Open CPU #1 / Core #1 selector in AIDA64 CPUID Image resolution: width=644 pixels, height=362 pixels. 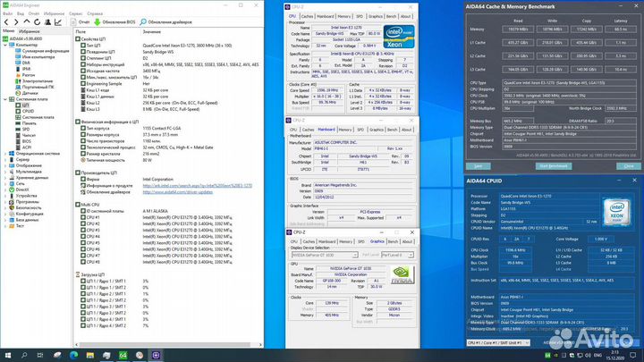(498, 342)
